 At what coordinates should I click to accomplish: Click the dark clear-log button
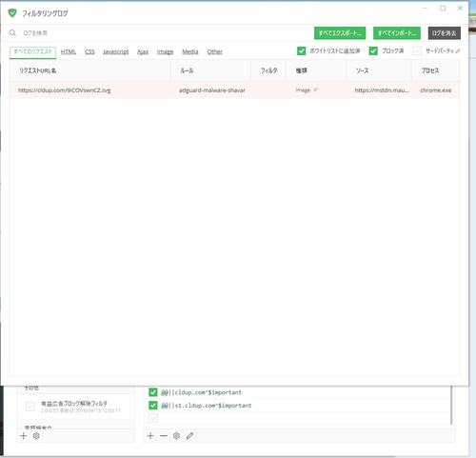pos(445,33)
